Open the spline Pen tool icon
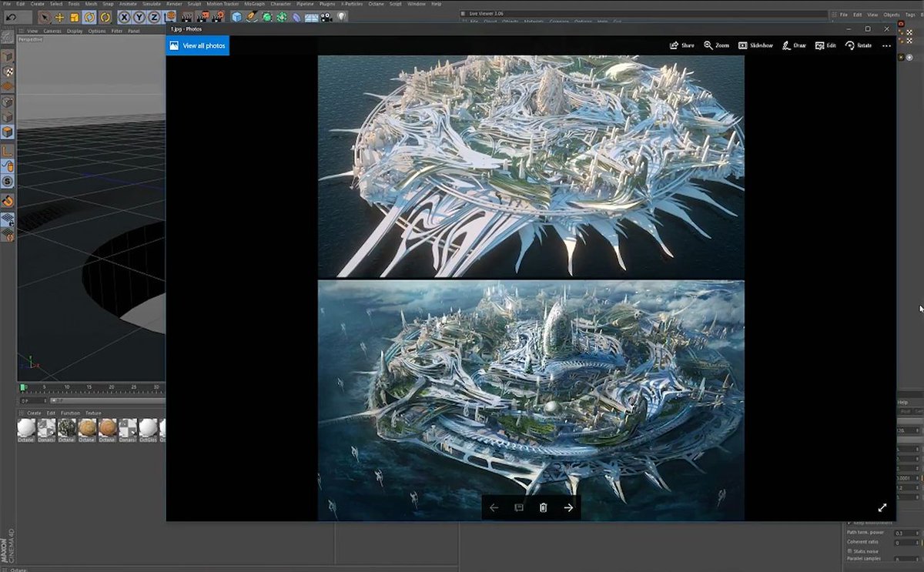The image size is (924, 572). tap(251, 17)
